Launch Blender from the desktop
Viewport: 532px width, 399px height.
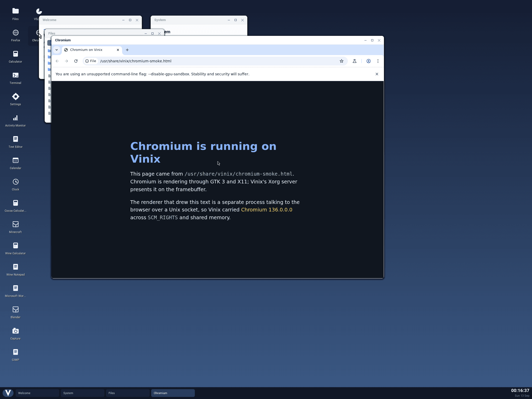point(16,312)
